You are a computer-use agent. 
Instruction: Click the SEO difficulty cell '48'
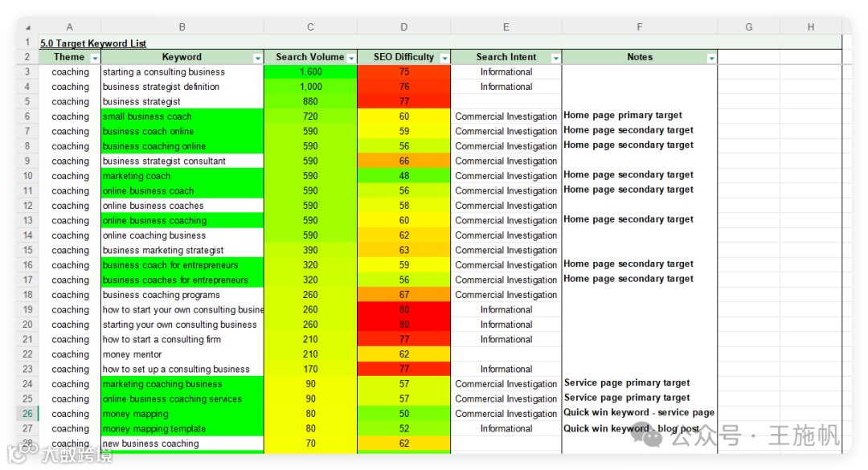click(404, 176)
